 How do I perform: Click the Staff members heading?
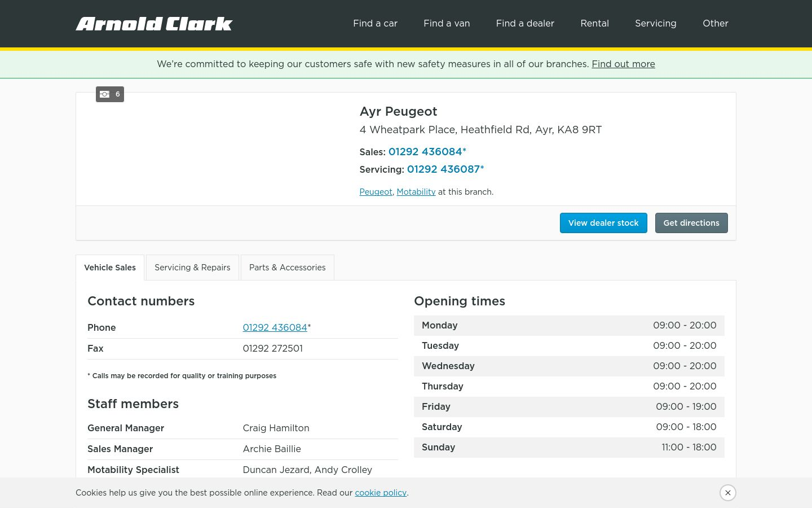(133, 404)
